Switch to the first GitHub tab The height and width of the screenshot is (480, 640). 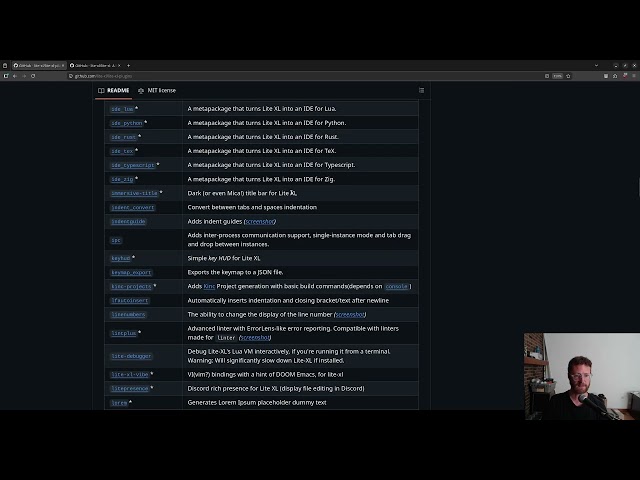click(x=39, y=65)
